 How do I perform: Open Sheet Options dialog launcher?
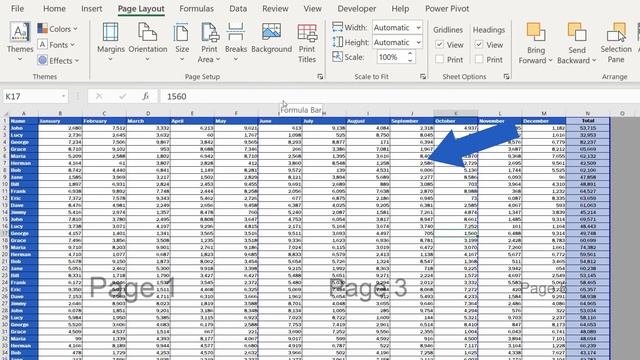(x=506, y=76)
